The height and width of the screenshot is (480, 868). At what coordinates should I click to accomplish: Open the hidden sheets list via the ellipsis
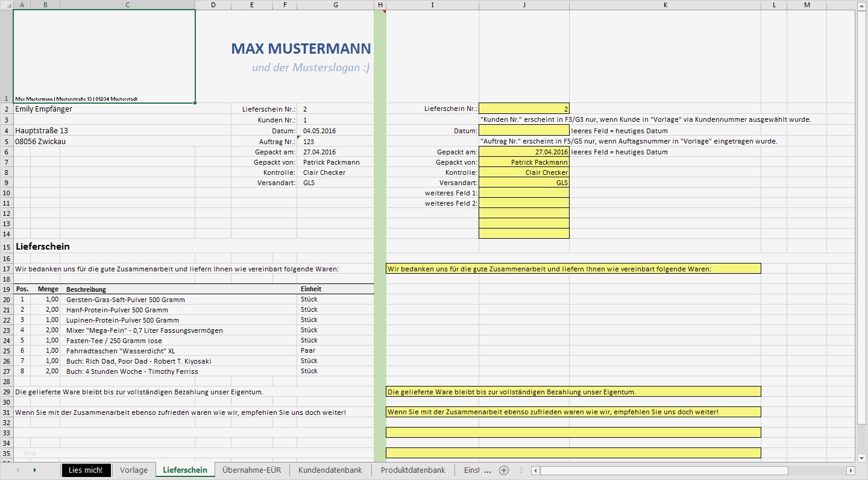click(486, 470)
